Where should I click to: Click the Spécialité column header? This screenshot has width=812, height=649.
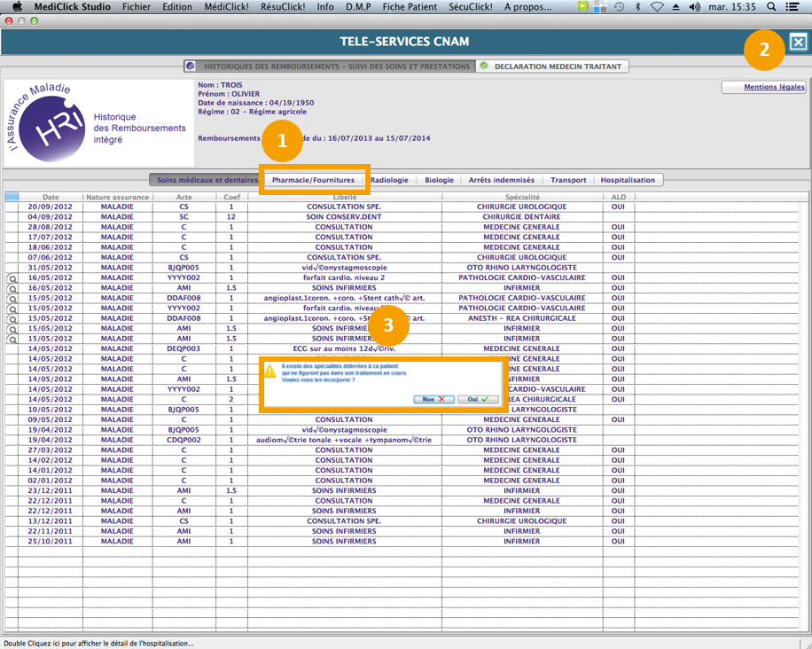click(x=522, y=197)
